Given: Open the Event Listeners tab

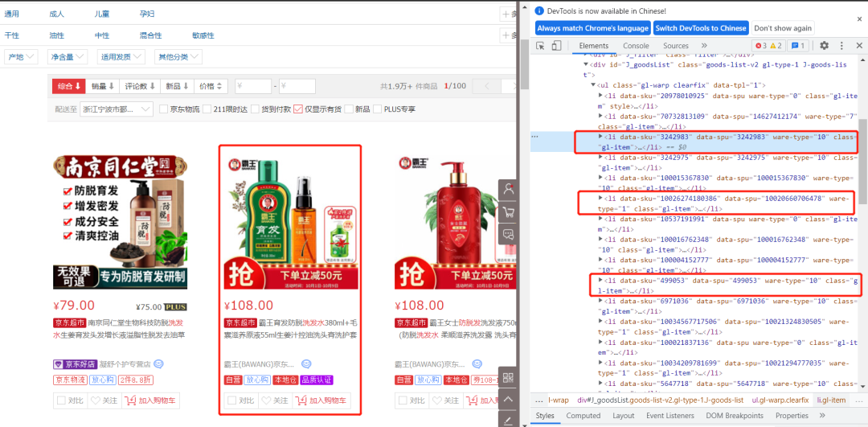Looking at the screenshot, I should click(669, 416).
